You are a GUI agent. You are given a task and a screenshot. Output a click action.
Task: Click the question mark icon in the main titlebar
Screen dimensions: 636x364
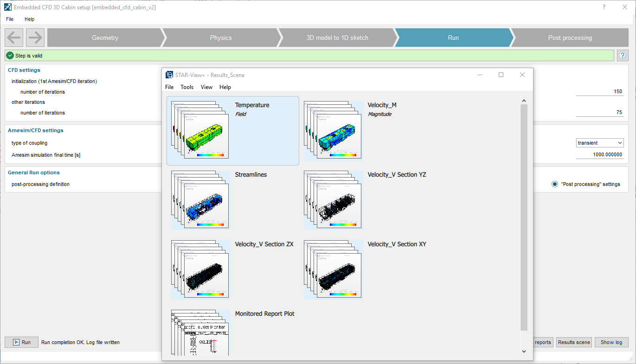(604, 7)
